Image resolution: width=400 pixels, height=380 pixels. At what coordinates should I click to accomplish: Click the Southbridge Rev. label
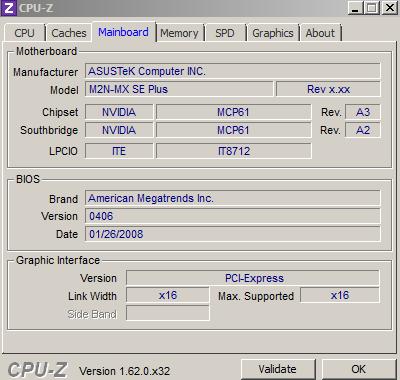point(331,130)
